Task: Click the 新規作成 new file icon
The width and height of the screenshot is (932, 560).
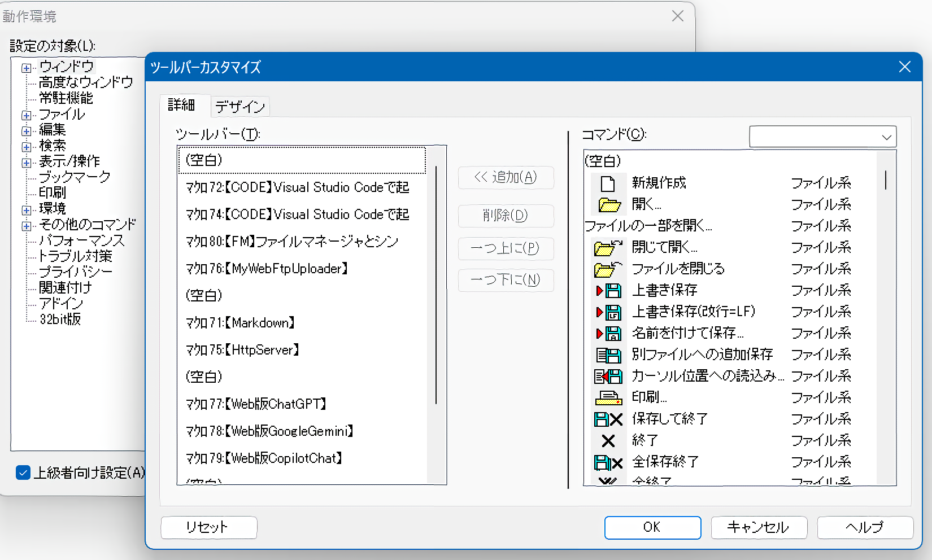Action: coord(608,183)
